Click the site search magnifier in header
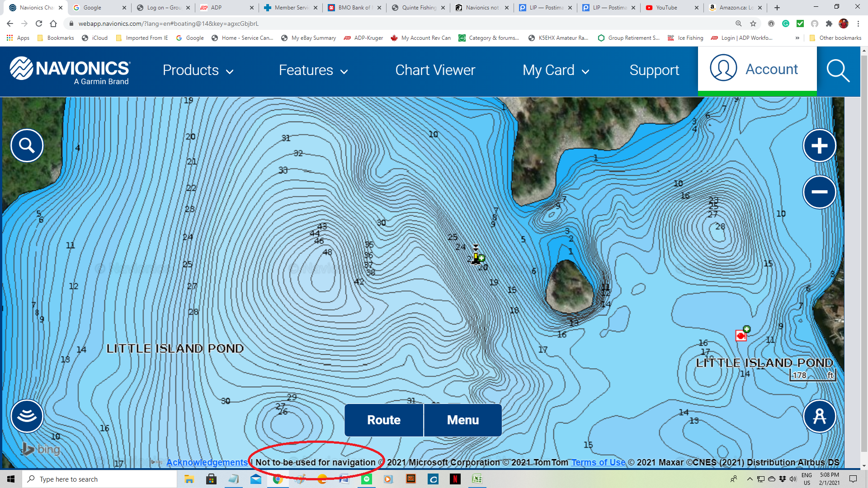868x488 pixels. tap(838, 71)
